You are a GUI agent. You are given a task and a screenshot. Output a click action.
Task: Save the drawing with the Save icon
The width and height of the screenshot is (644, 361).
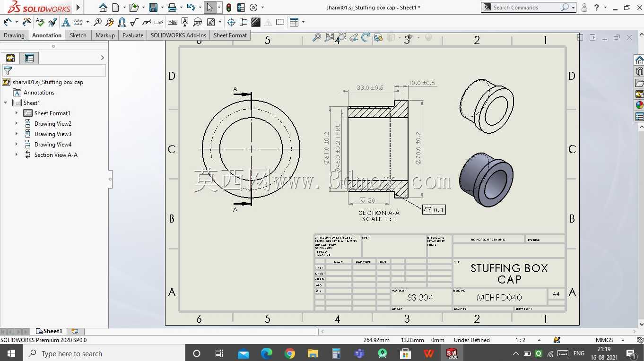153,8
